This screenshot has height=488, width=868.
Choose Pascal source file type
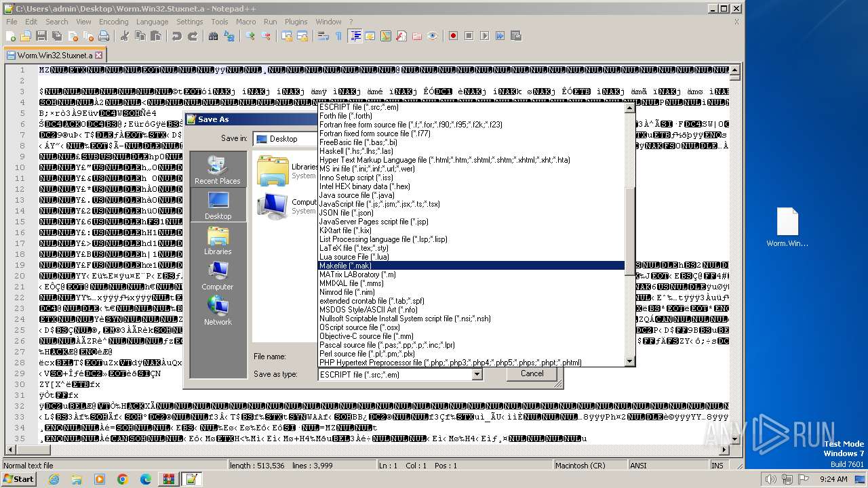[471, 345]
